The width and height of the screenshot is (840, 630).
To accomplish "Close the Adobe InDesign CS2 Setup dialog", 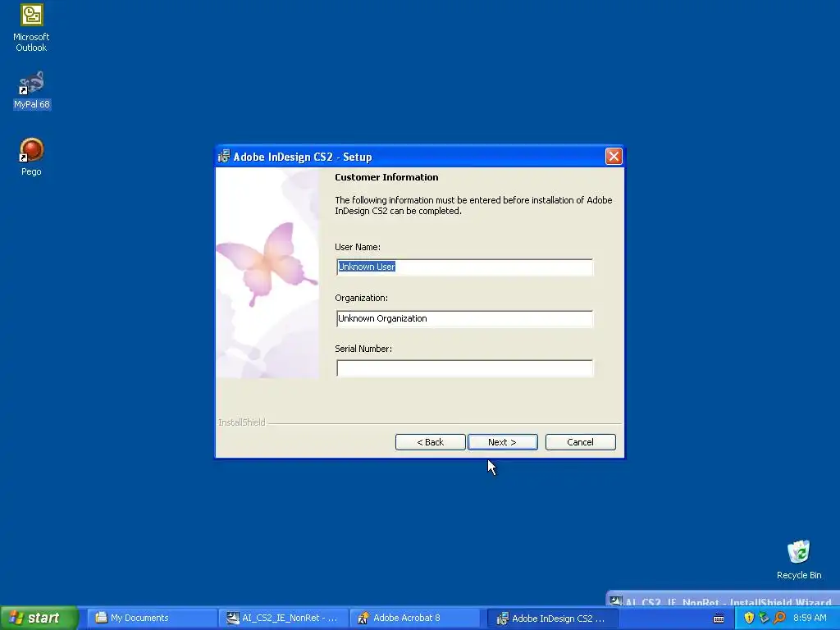I will pyautogui.click(x=614, y=156).
